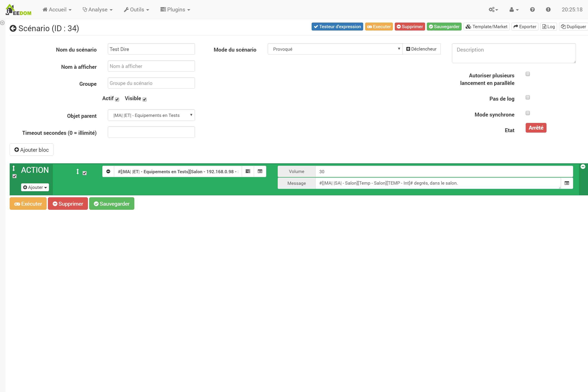588x392 pixels.
Task: Focus the Volume value field
Action: point(444,171)
